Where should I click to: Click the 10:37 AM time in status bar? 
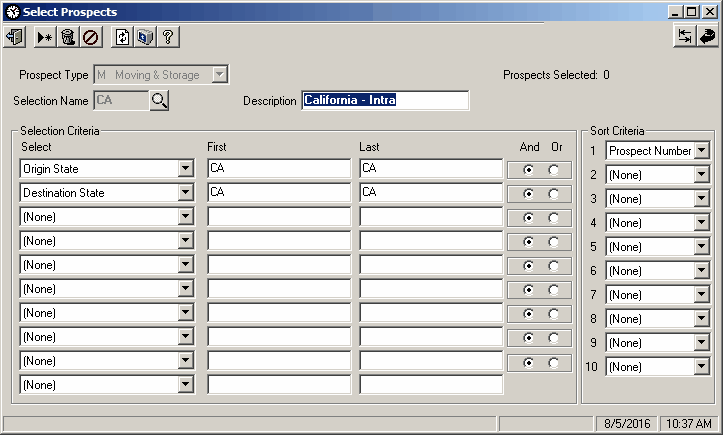[x=689, y=423]
